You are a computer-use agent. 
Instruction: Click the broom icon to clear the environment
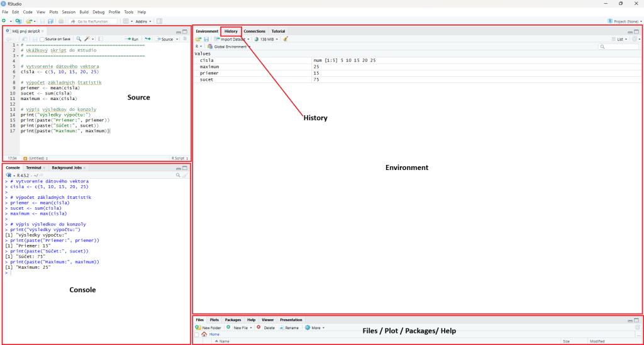[x=286, y=39]
